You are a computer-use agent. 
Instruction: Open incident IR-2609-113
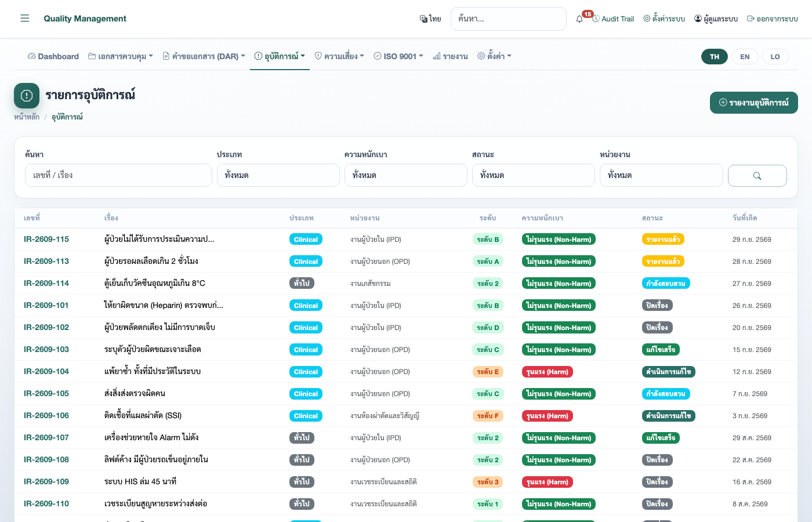tap(46, 262)
